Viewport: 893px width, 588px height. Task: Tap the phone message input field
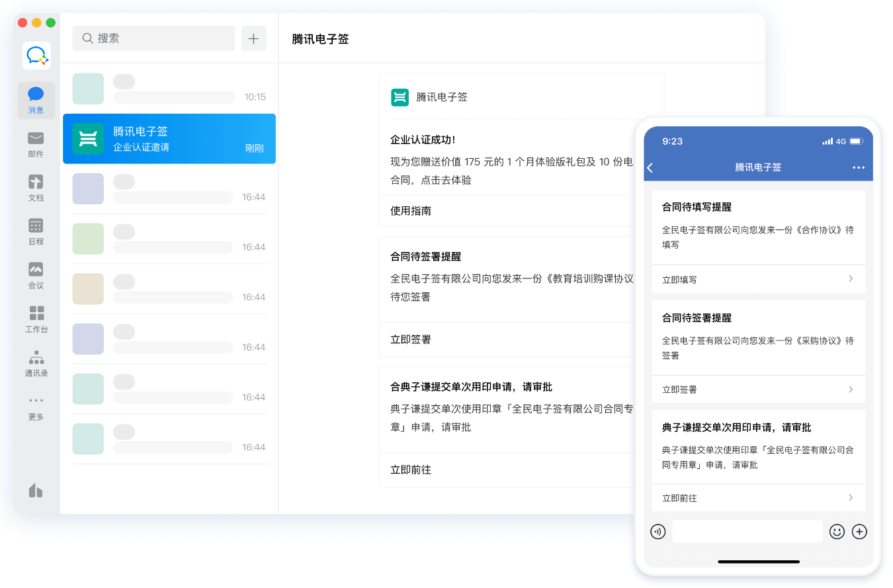tap(747, 531)
